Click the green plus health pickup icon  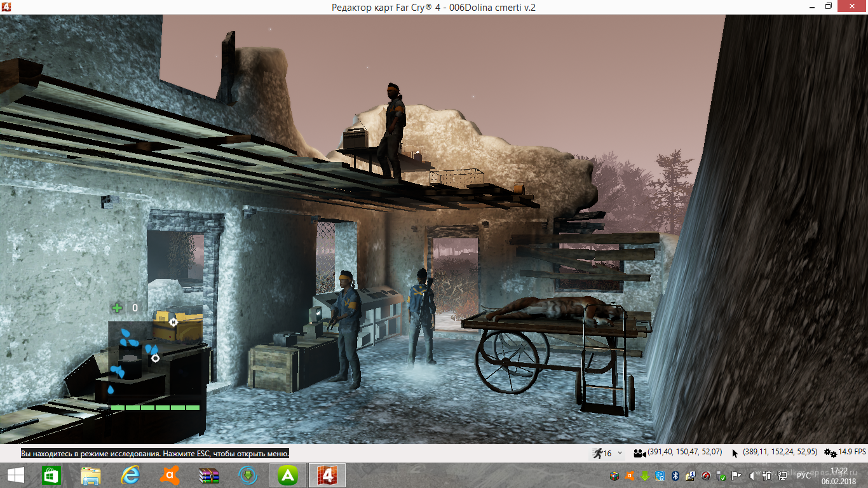click(117, 308)
